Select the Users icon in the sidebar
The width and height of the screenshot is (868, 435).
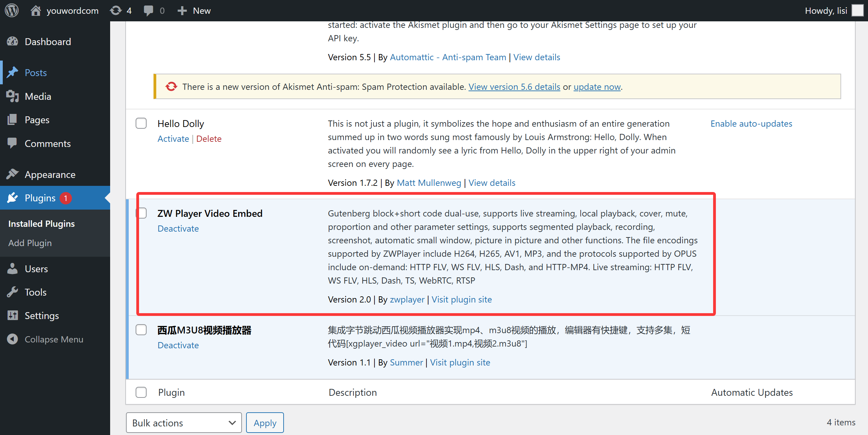[x=12, y=268]
